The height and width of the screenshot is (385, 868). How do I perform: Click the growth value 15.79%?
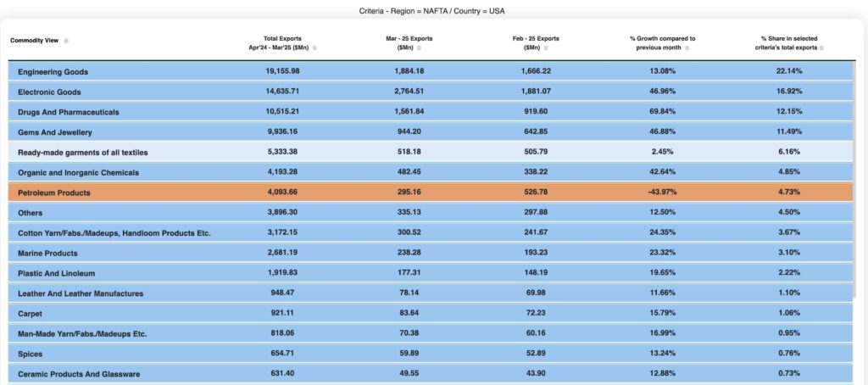(662, 313)
